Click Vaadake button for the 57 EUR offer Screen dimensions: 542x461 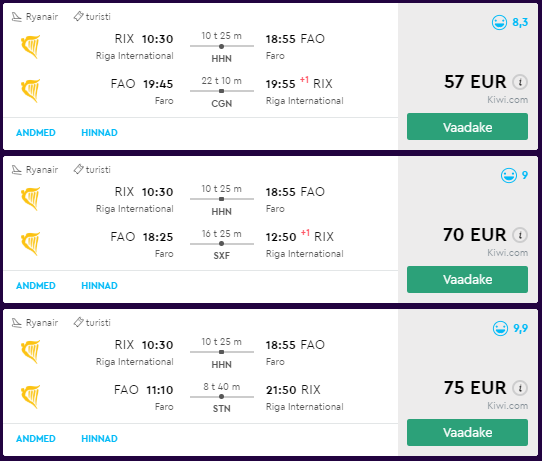click(x=467, y=127)
